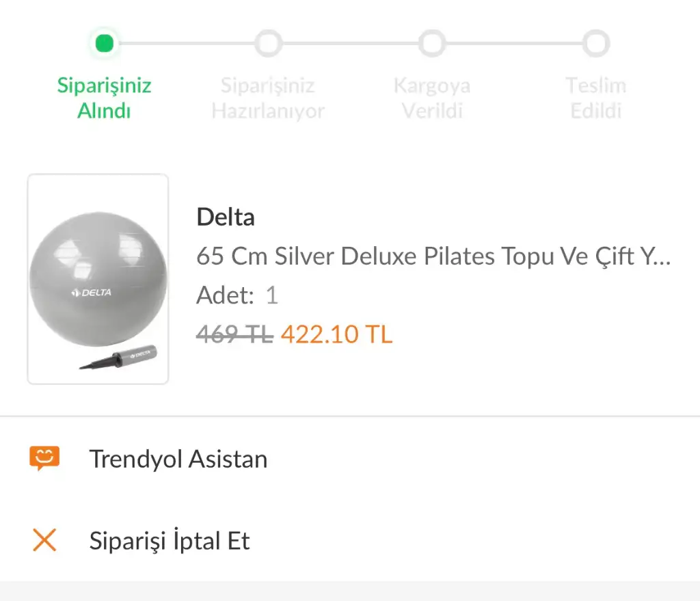Tap the orange Trendyol Asistan chat icon
The image size is (700, 601).
(44, 458)
